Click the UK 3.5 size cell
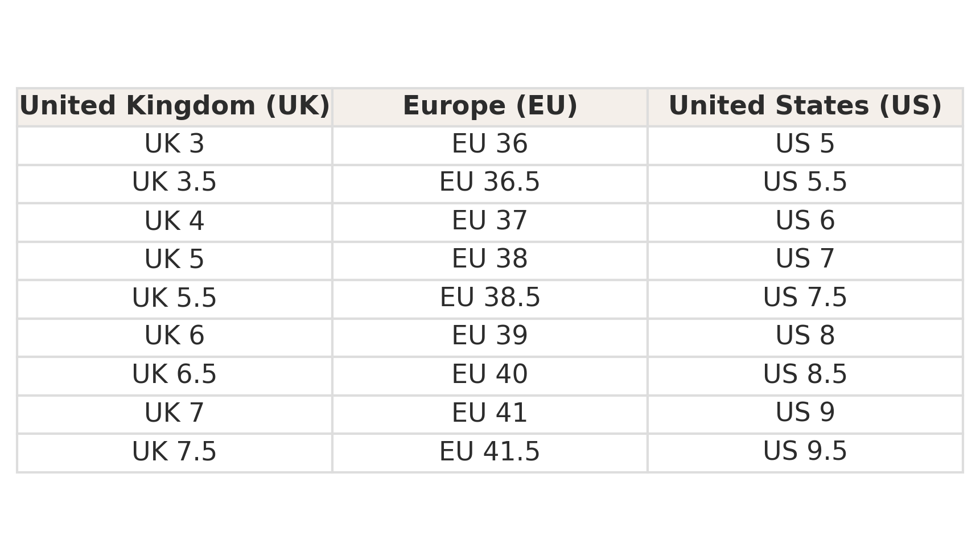This screenshot has height=560, width=980. pos(175,183)
